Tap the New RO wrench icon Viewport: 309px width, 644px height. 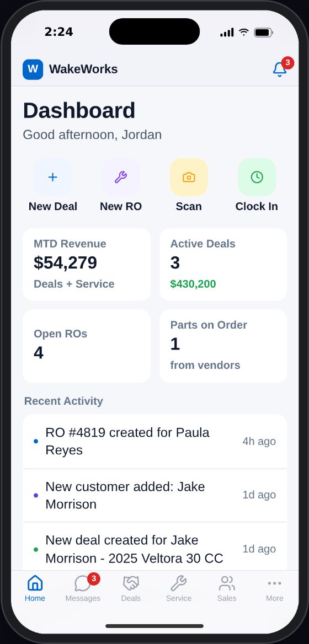pos(121,177)
